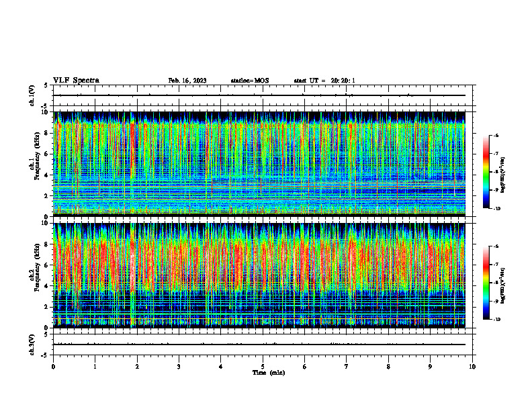Click the ch.2 color scale bar
This screenshot has width=532, height=411.
(x=486, y=283)
